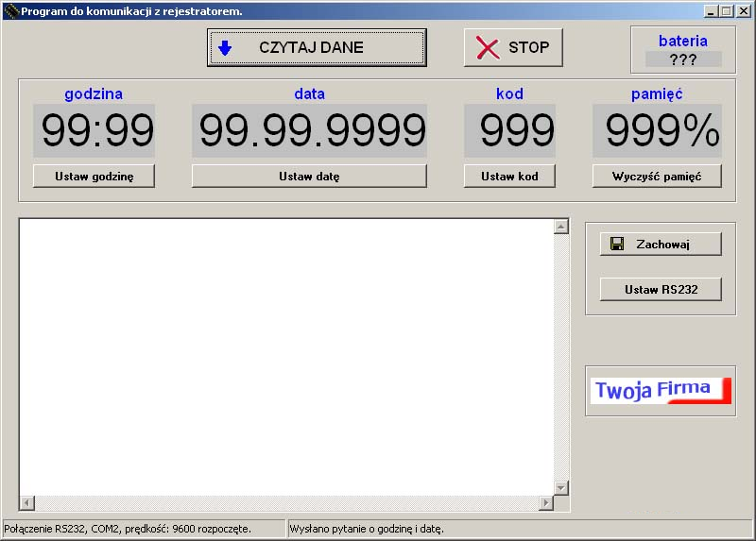756x541 pixels.
Task: Click the horizontal scrollbar track of the data area
Action: click(286, 503)
